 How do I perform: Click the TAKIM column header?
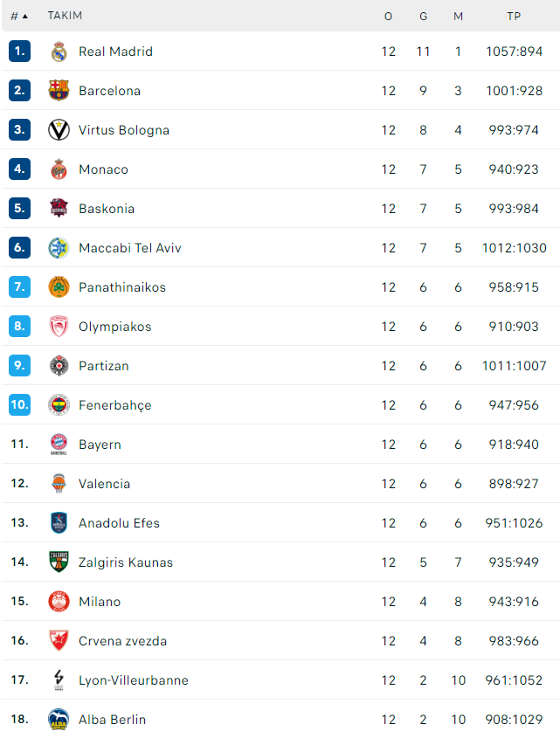click(65, 16)
